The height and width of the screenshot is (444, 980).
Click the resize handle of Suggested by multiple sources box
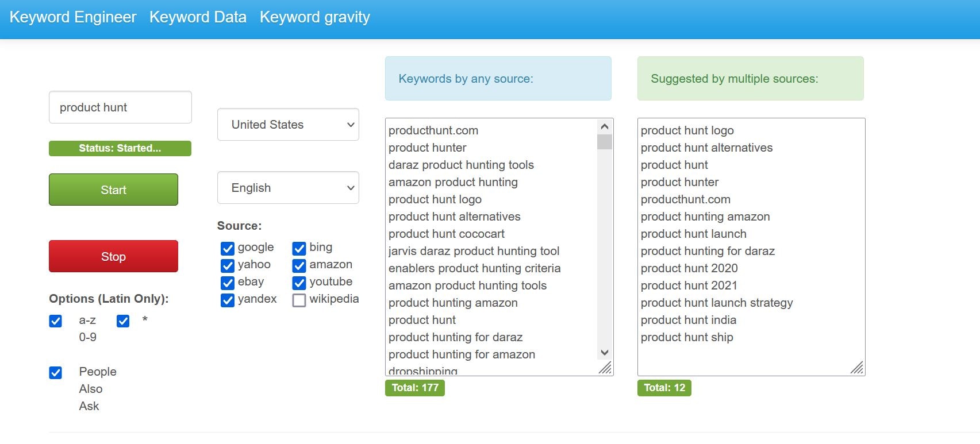(x=857, y=368)
